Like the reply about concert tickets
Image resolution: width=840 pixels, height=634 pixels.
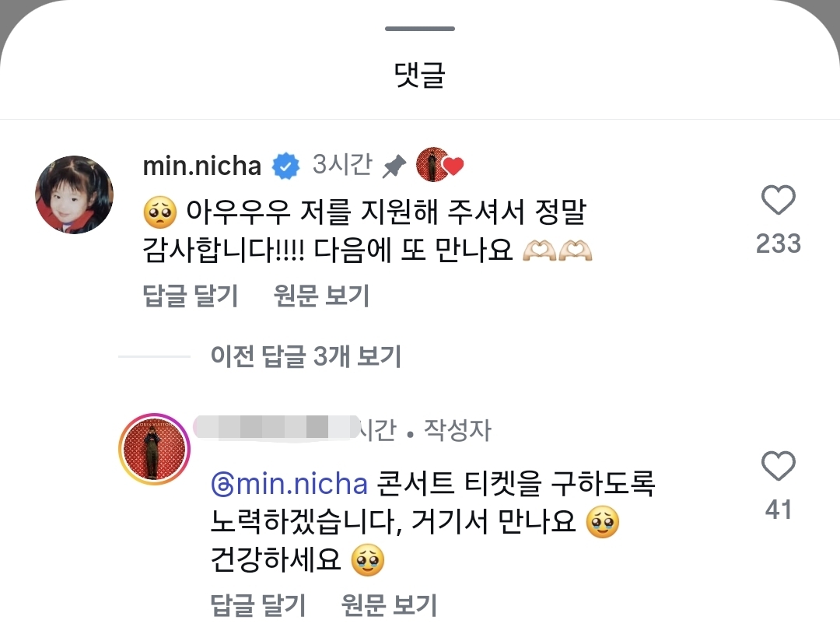(778, 467)
